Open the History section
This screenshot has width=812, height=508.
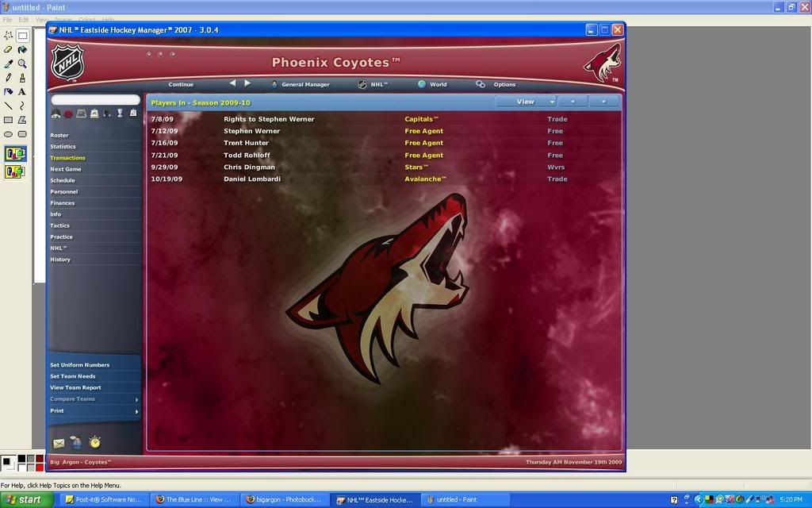[x=60, y=260]
